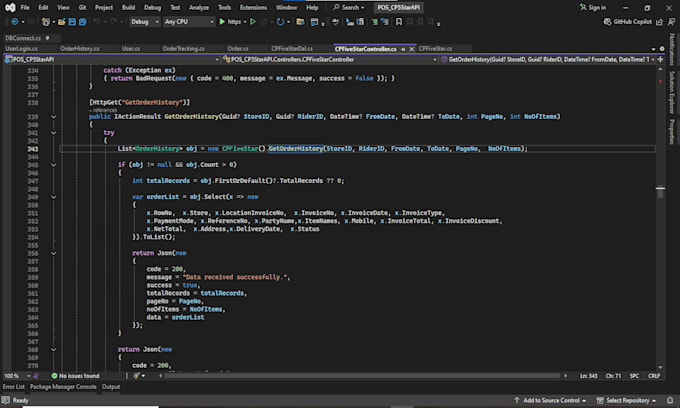Open the https launch profile dropdown arrow
Screen dimensions: 680x408
click(245, 22)
